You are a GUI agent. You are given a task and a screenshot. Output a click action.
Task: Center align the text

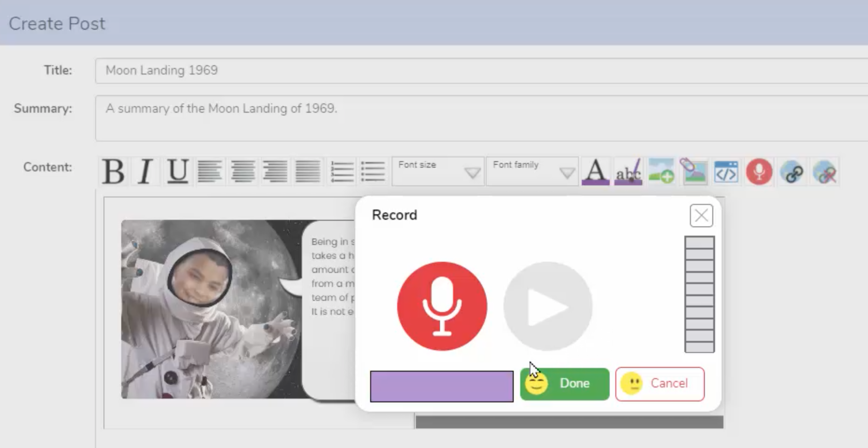[x=242, y=172]
